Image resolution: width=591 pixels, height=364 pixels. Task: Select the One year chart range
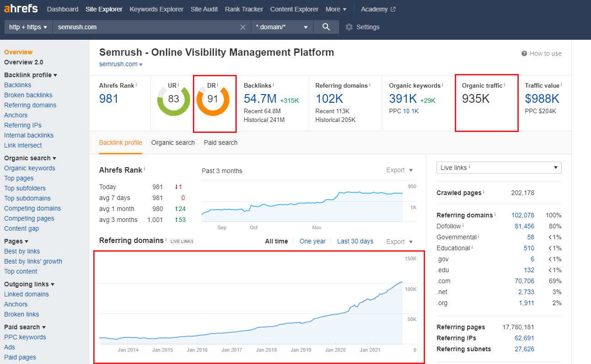(313, 241)
